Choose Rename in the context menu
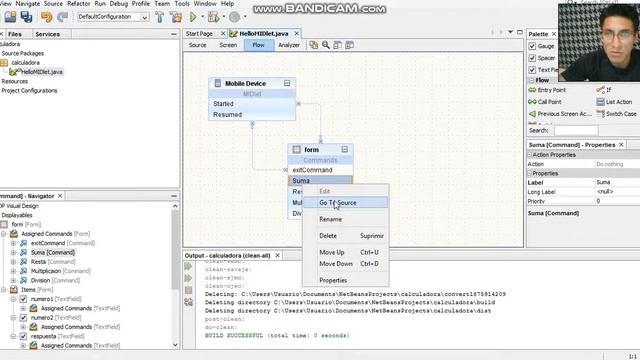 (346, 220)
